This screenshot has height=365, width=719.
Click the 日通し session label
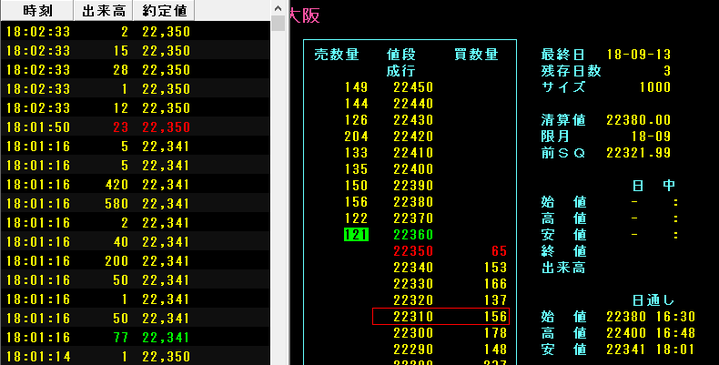click(x=653, y=301)
